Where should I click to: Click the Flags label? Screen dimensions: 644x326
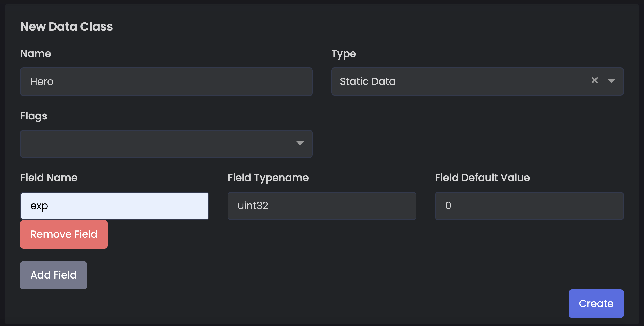[x=34, y=116]
